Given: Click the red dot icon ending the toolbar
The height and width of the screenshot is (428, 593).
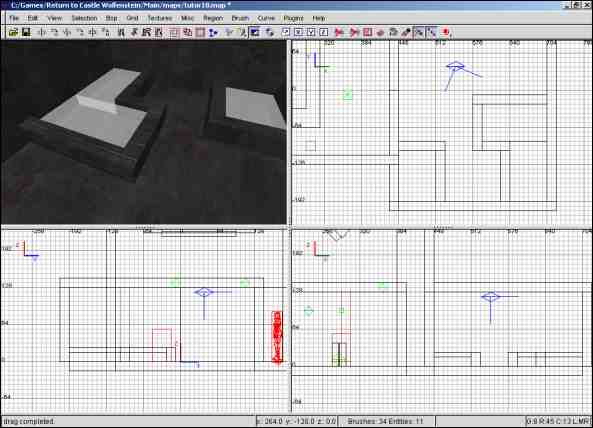Looking at the screenshot, I should [x=446, y=33].
